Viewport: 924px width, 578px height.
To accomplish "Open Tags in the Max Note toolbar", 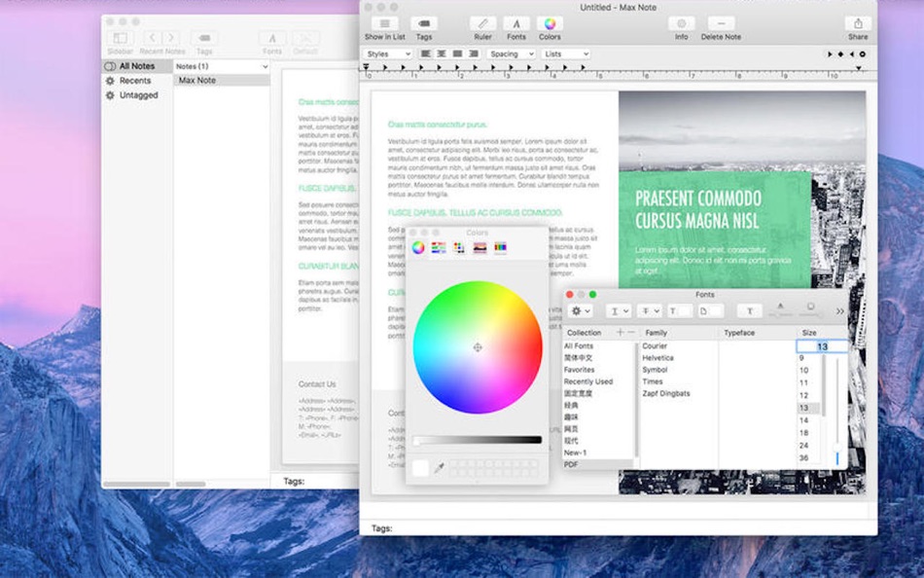I will (x=424, y=23).
